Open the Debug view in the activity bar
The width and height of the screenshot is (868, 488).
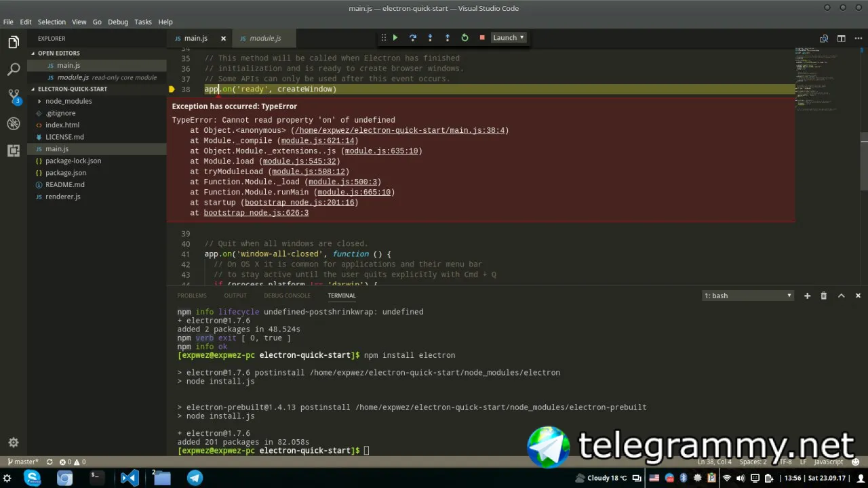pyautogui.click(x=13, y=123)
